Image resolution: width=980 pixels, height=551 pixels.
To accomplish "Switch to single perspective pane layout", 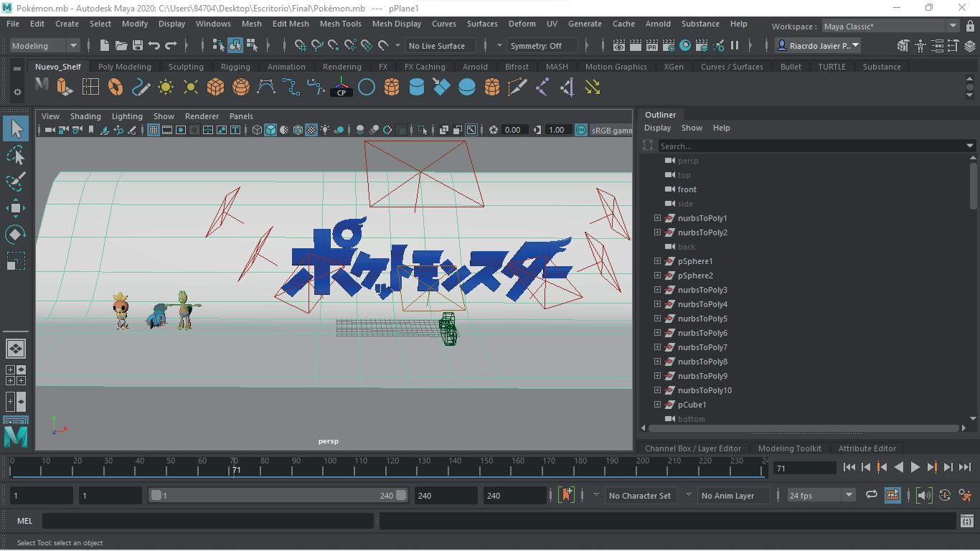I will click(16, 349).
